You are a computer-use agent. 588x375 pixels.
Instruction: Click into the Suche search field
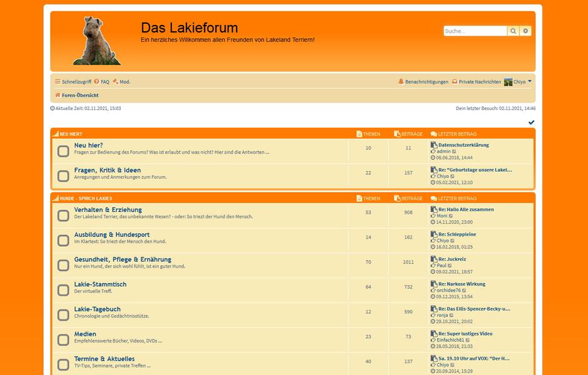point(475,31)
